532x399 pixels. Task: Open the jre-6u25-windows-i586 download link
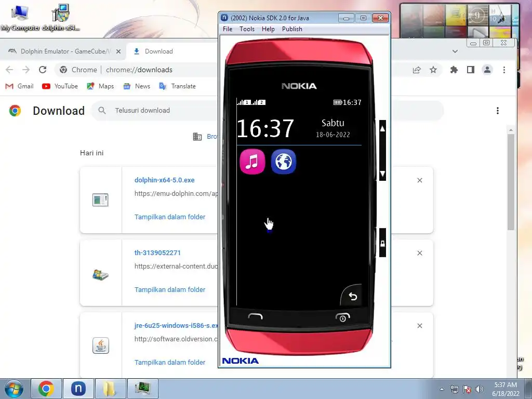[176, 325]
